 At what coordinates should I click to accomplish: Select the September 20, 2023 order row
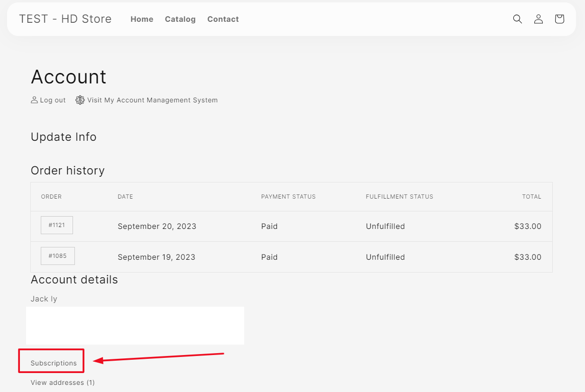157,226
